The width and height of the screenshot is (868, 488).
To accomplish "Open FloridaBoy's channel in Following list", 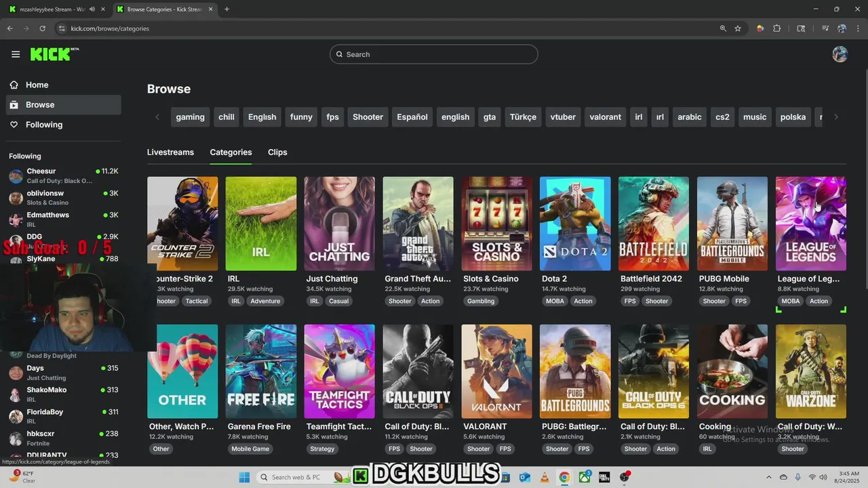I will click(63, 416).
